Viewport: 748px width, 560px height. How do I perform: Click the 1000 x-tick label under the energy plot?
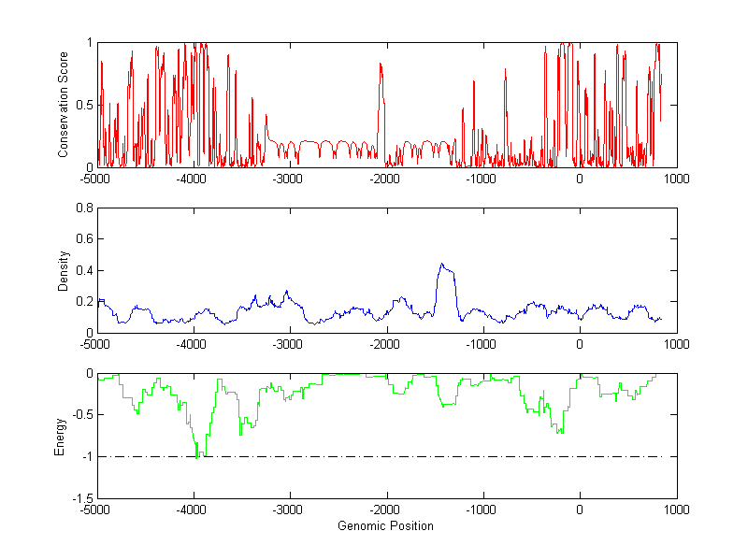pyautogui.click(x=676, y=510)
